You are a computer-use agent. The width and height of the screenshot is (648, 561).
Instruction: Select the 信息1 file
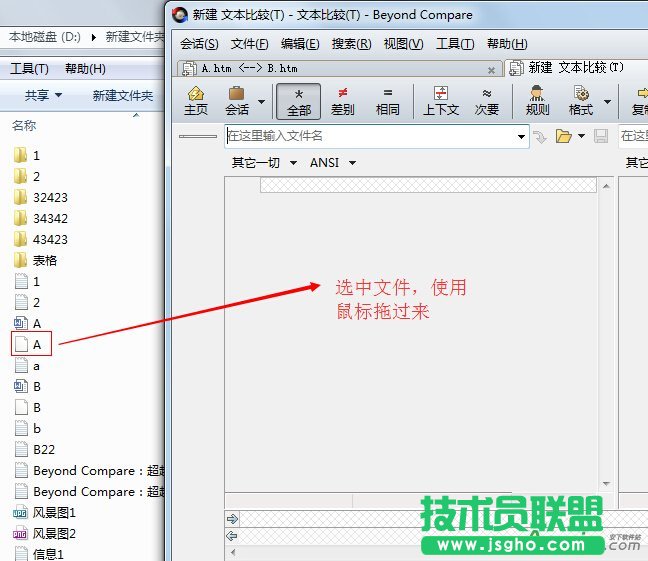click(39, 554)
